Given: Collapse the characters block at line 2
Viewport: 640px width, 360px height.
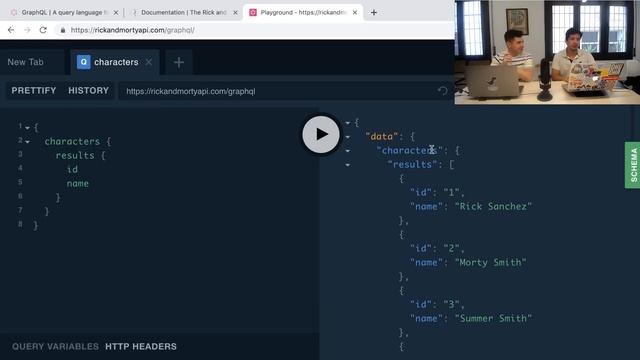Looking at the screenshot, I should (27, 142).
